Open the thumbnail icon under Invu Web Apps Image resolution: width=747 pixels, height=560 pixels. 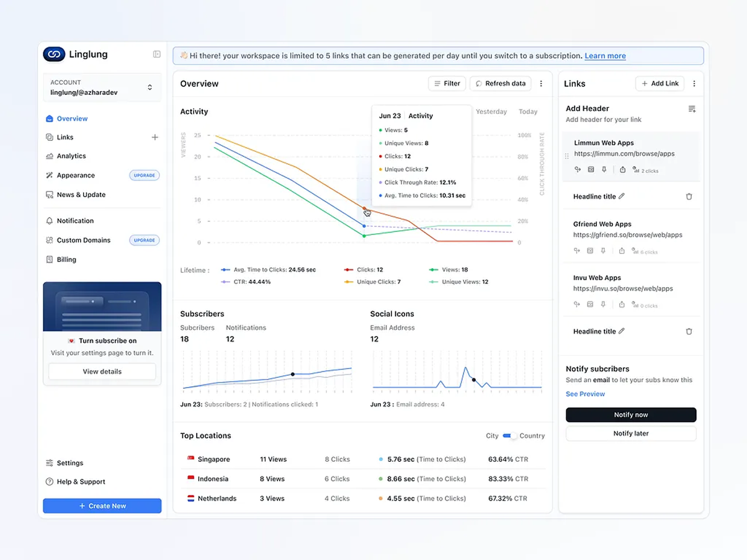(590, 304)
